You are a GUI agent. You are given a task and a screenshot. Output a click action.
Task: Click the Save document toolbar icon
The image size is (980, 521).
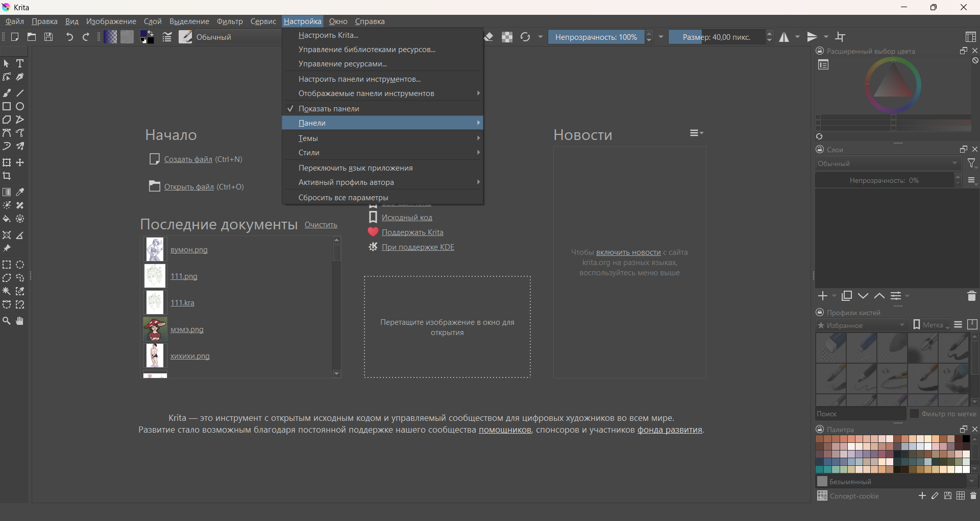tap(48, 37)
